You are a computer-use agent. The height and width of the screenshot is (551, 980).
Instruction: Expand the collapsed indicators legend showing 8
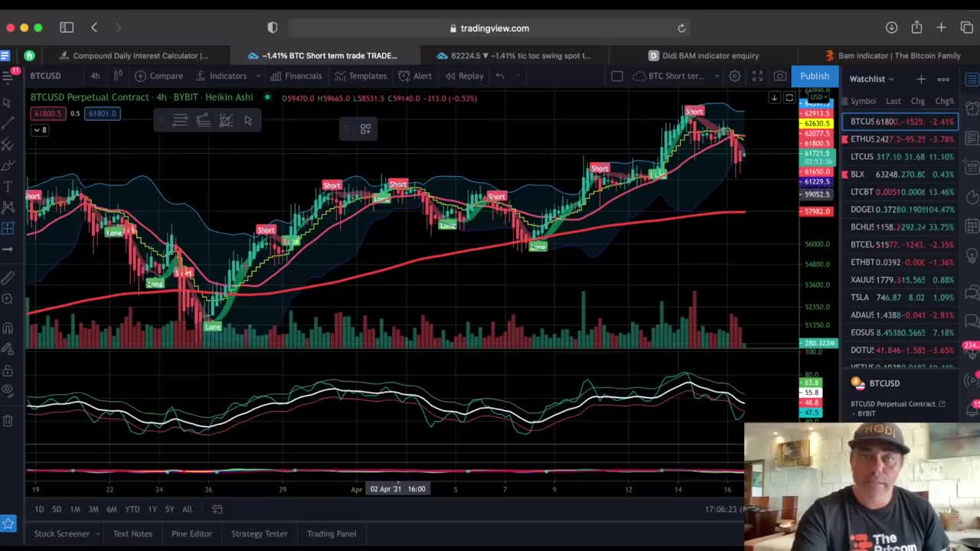click(39, 130)
